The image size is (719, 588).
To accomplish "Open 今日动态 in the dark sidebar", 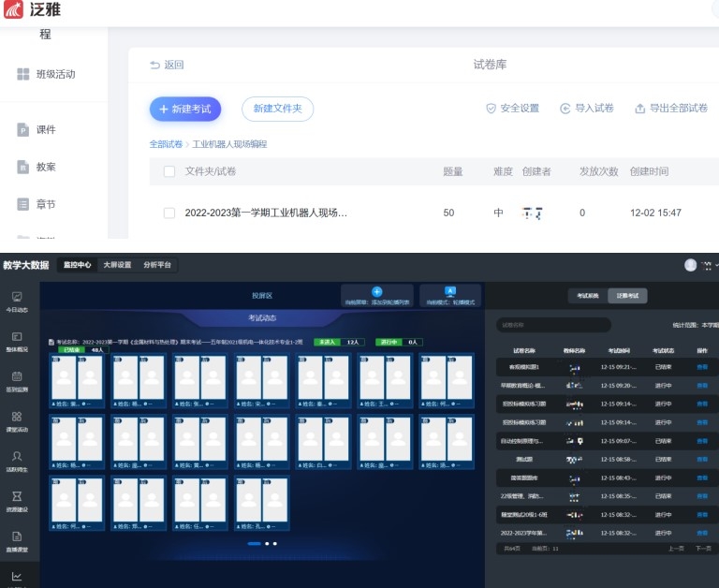I will [17, 301].
